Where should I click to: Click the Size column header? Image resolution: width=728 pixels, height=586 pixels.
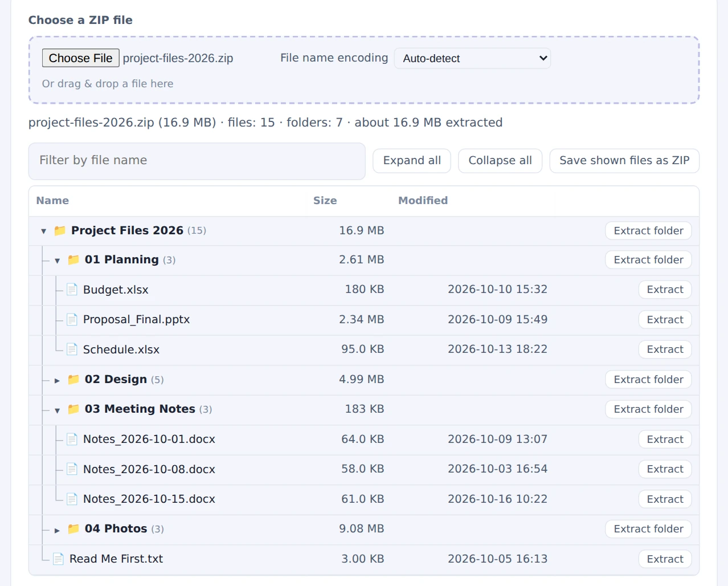(325, 201)
